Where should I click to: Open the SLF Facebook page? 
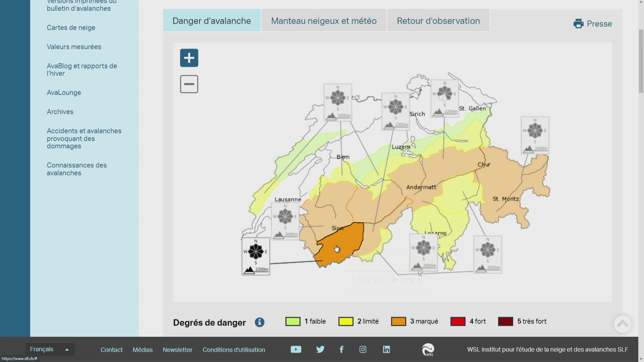[341, 350]
